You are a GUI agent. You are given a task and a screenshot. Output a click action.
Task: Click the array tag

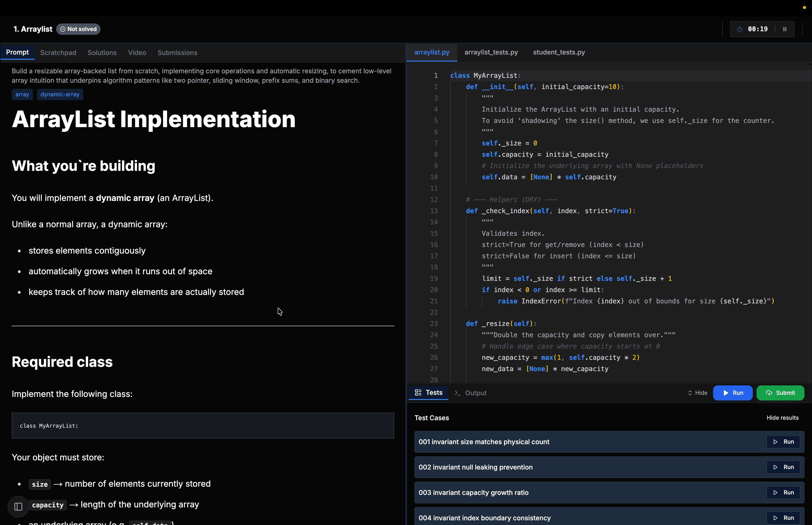pyautogui.click(x=22, y=94)
